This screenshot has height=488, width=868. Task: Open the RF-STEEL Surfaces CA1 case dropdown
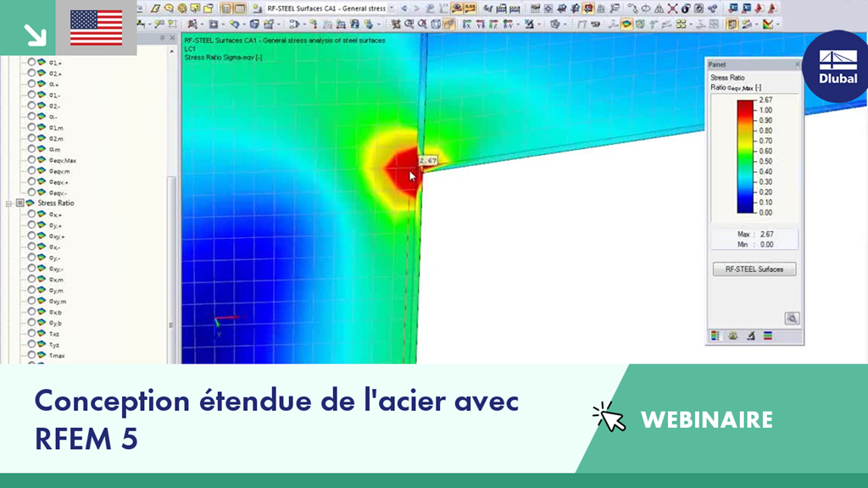tap(392, 8)
